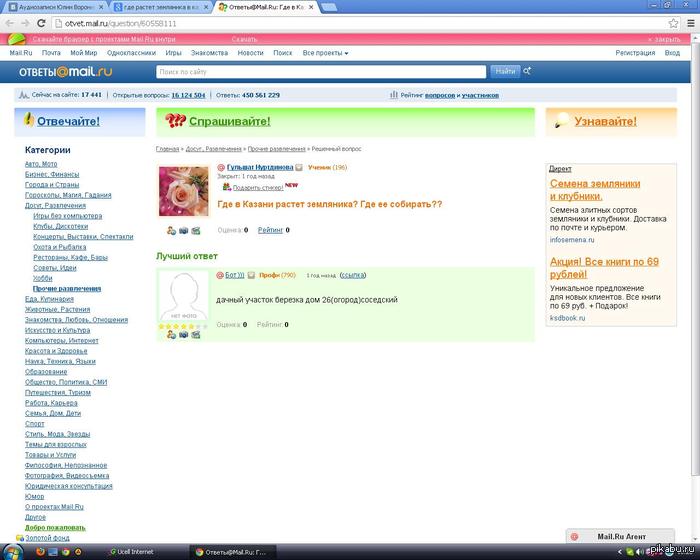
Task: Open the Подарить стикер! link
Action: (258, 188)
